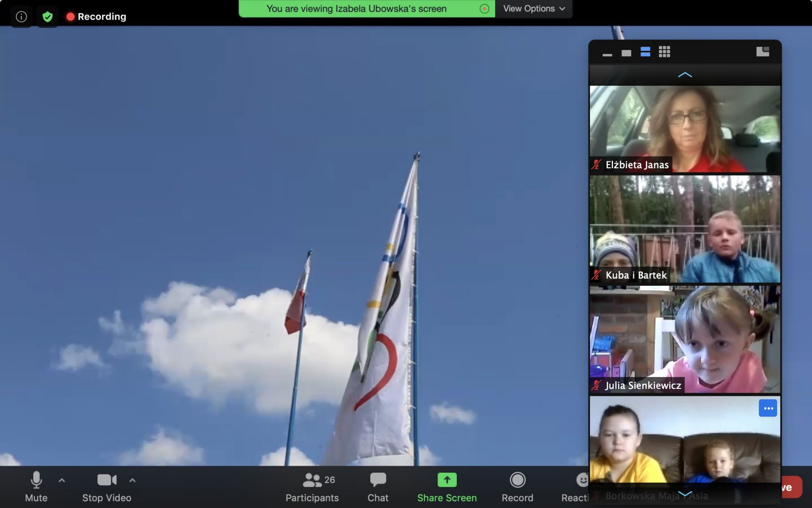Click the Record button in the toolbar
This screenshot has height=508, width=812.
[x=517, y=487]
